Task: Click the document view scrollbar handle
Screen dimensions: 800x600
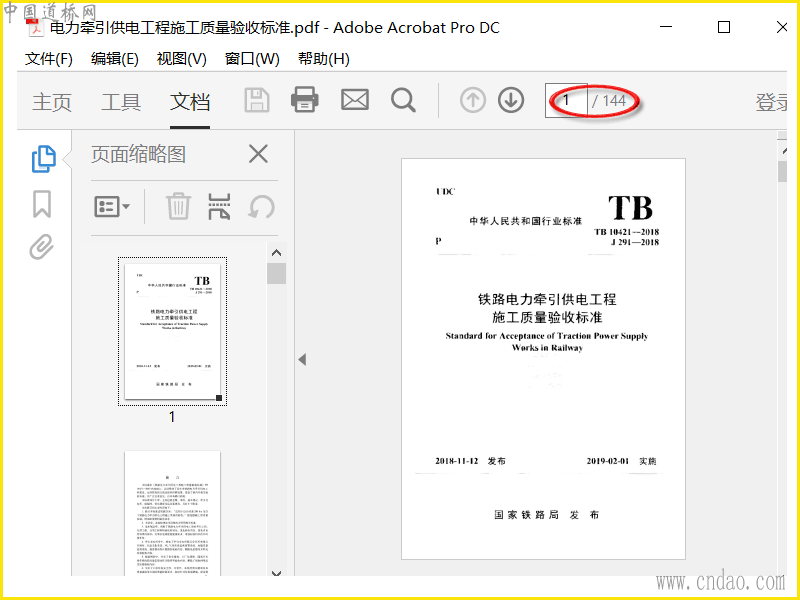Action: pos(782,171)
